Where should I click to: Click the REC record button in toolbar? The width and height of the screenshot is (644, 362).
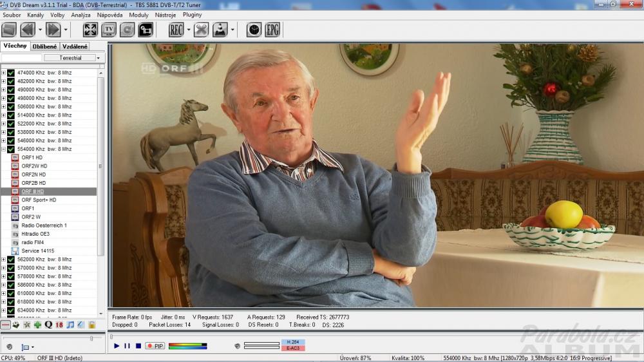click(176, 30)
